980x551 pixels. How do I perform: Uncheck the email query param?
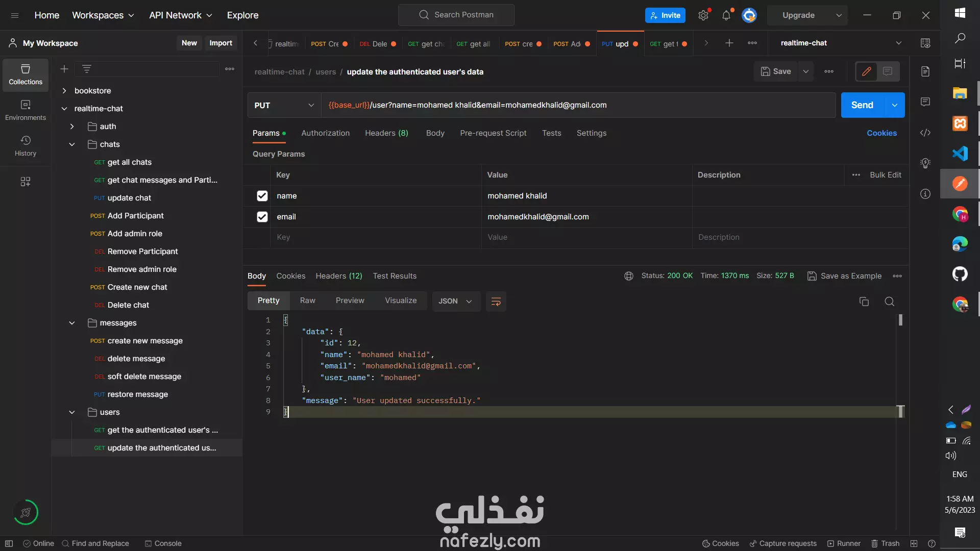pos(262,217)
